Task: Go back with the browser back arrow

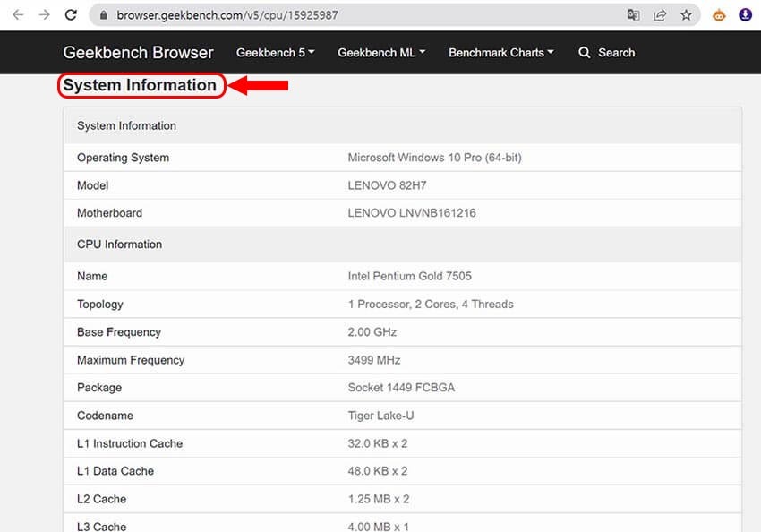Action: pos(18,15)
